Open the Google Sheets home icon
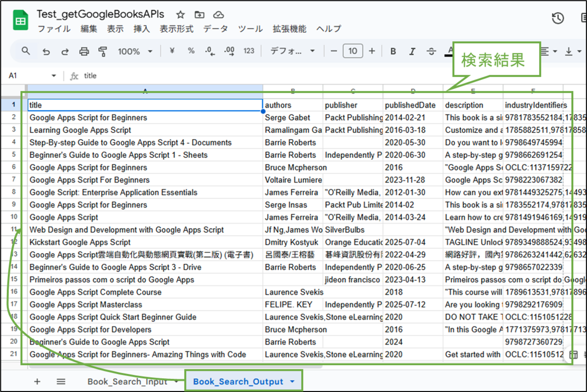 pos(20,21)
